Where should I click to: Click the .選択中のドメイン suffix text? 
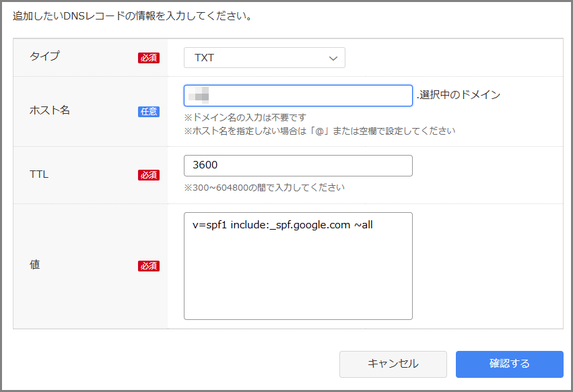coord(459,95)
